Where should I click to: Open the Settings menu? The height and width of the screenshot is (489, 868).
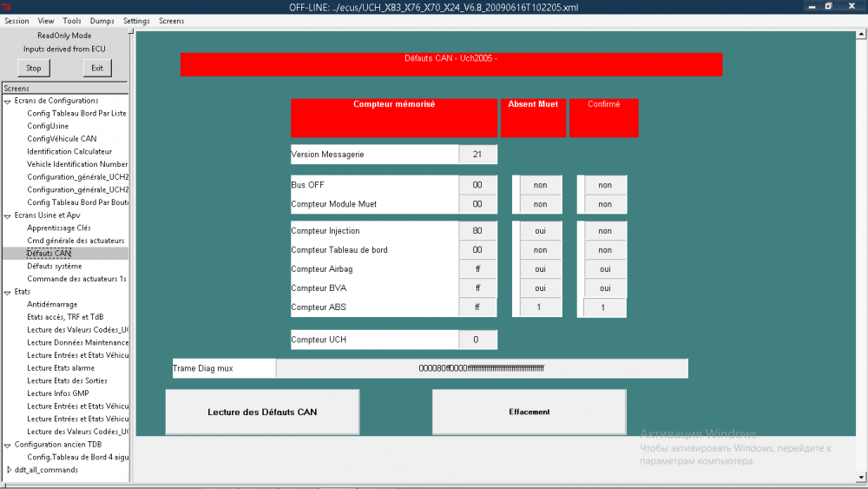click(136, 21)
